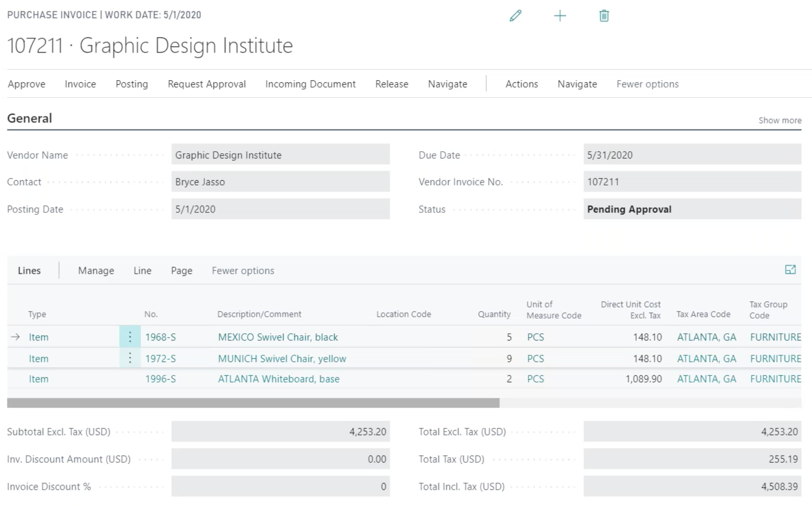Click the pencil edit icon
Image resolution: width=812 pixels, height=506 pixels.
click(515, 16)
